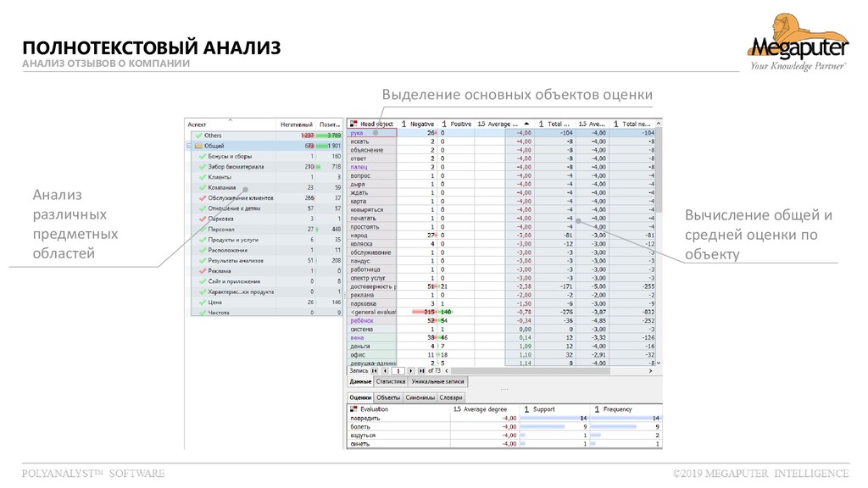Click the green check icon beside Сайт и приложения
The width and height of the screenshot is (868, 488).
203,281
